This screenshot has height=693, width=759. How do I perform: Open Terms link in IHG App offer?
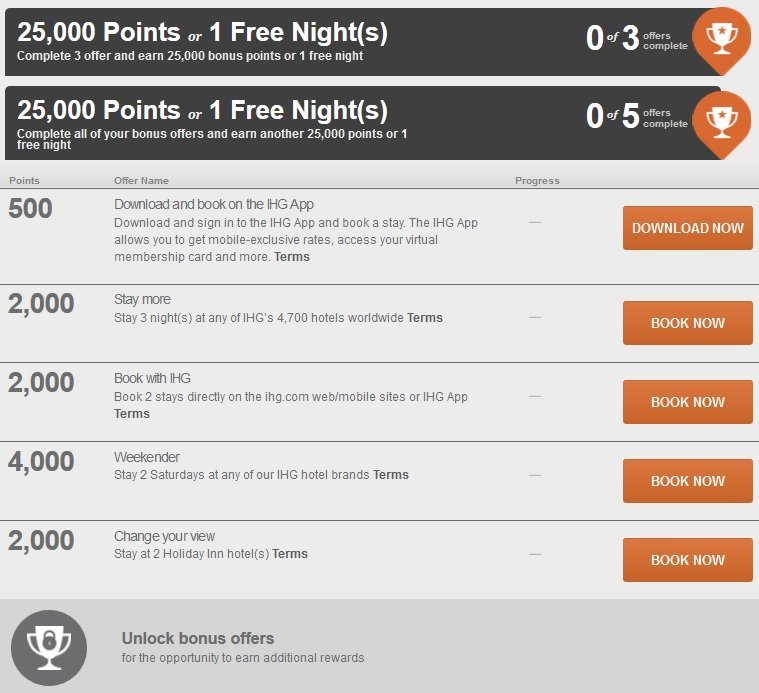pyautogui.click(x=292, y=256)
